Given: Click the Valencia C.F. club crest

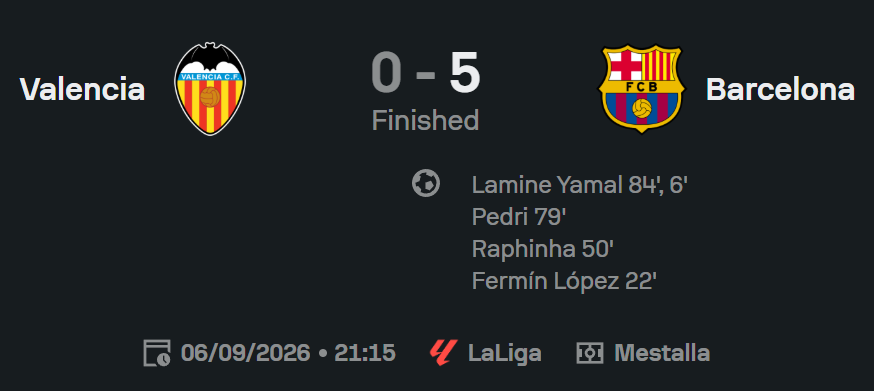Looking at the screenshot, I should 210,89.
